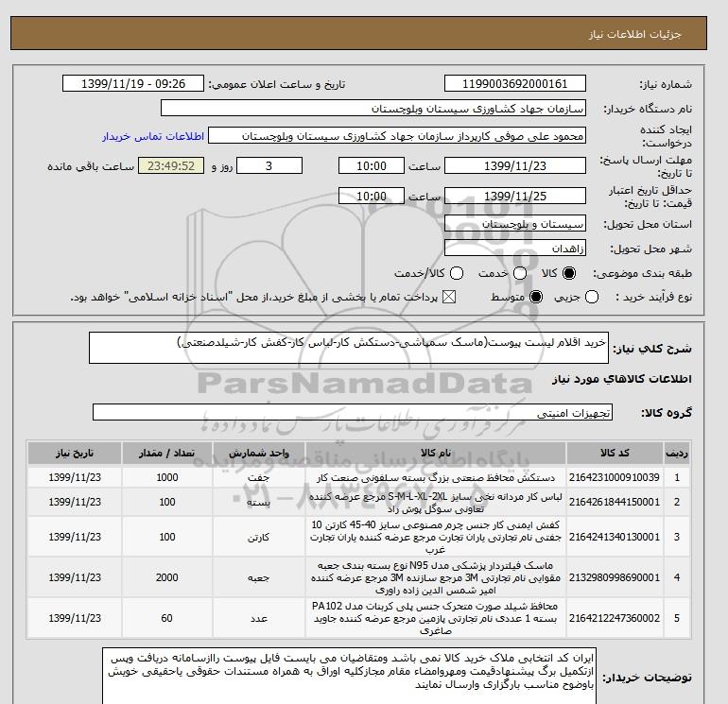This screenshot has height=704, width=728.
Task: Toggle the Islamic treasury payment checkbox
Action: click(449, 297)
